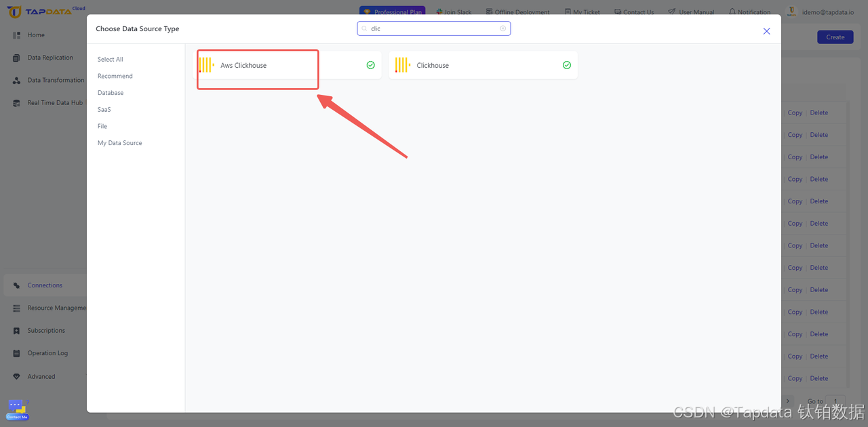Open the Contact Us link

(x=634, y=12)
